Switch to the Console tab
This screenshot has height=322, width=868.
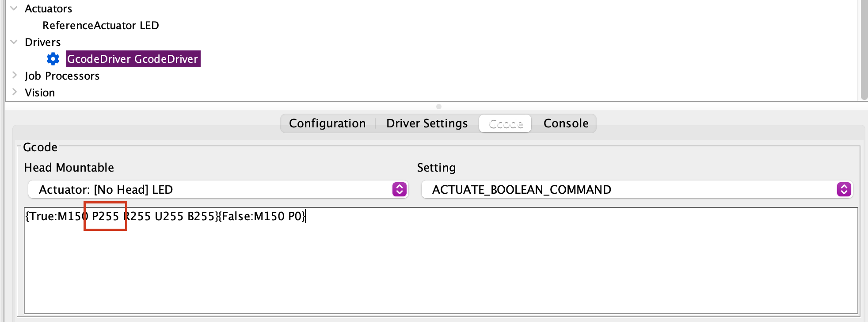566,123
